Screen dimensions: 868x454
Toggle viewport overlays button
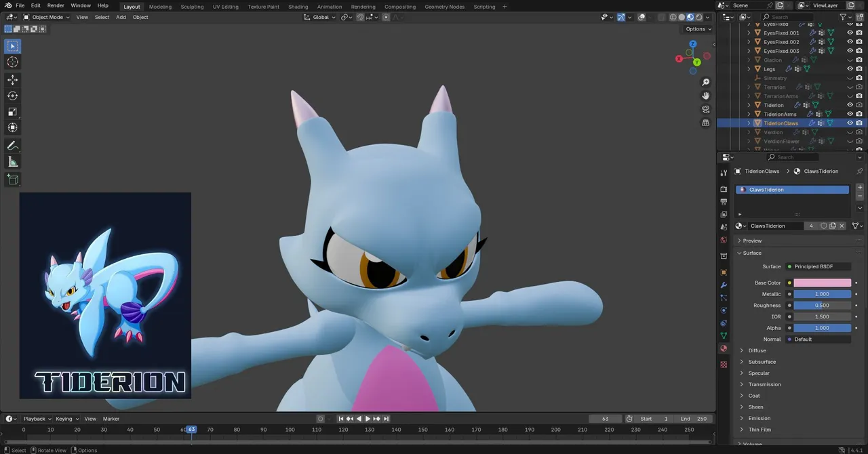pos(642,17)
